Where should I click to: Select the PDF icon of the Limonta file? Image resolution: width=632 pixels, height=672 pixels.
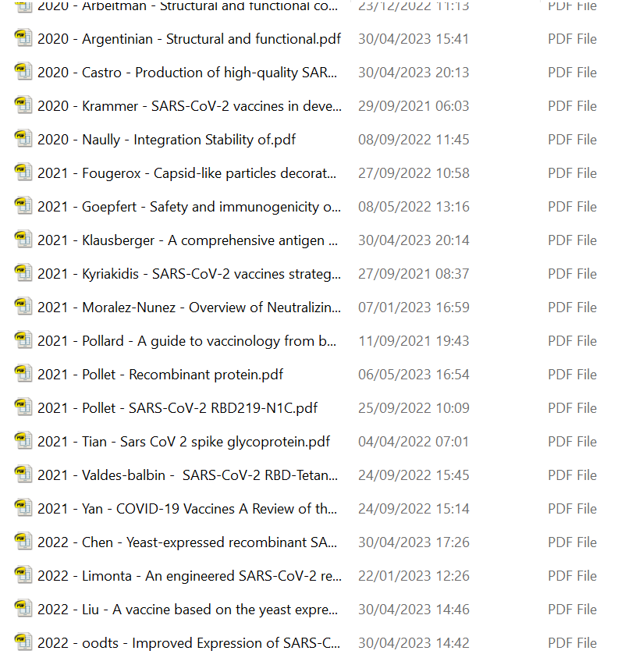coord(23,575)
